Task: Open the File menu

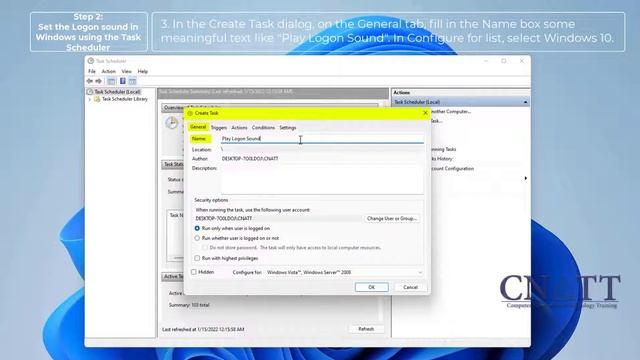Action: pos(92,71)
